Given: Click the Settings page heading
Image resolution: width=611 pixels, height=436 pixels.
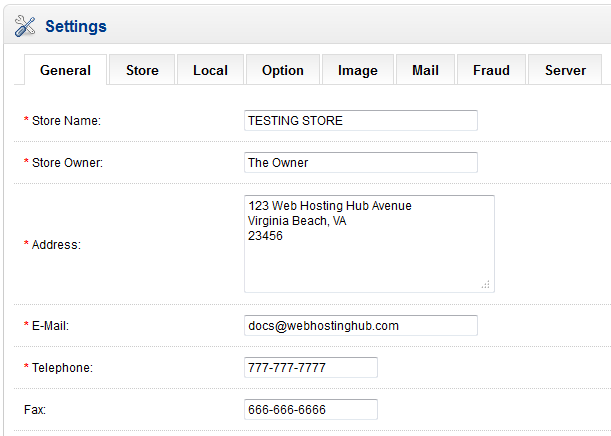Looking at the screenshot, I should 76,27.
